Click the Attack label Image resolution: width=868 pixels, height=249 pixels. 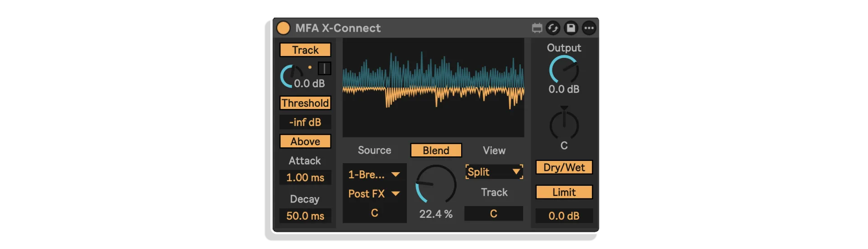(x=305, y=161)
